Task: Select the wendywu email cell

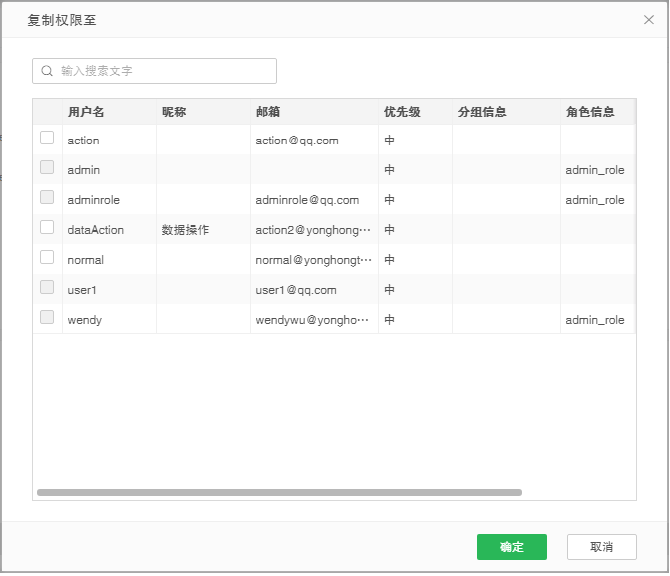Action: point(313,320)
